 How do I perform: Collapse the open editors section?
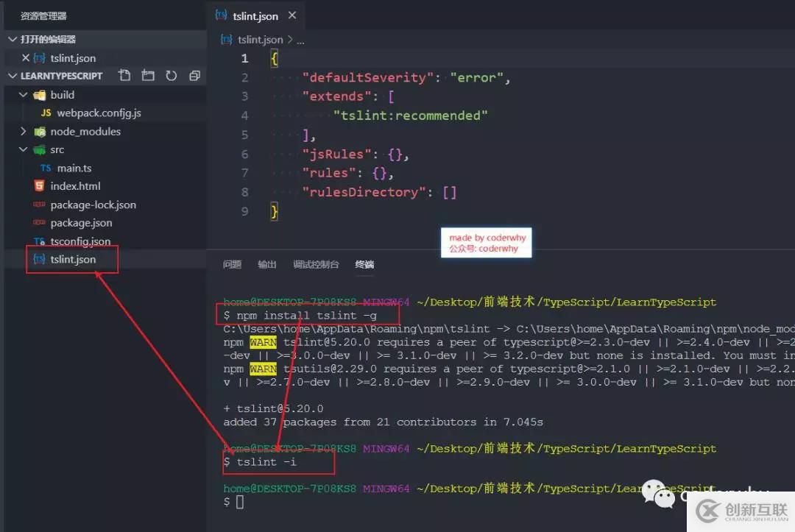point(13,39)
